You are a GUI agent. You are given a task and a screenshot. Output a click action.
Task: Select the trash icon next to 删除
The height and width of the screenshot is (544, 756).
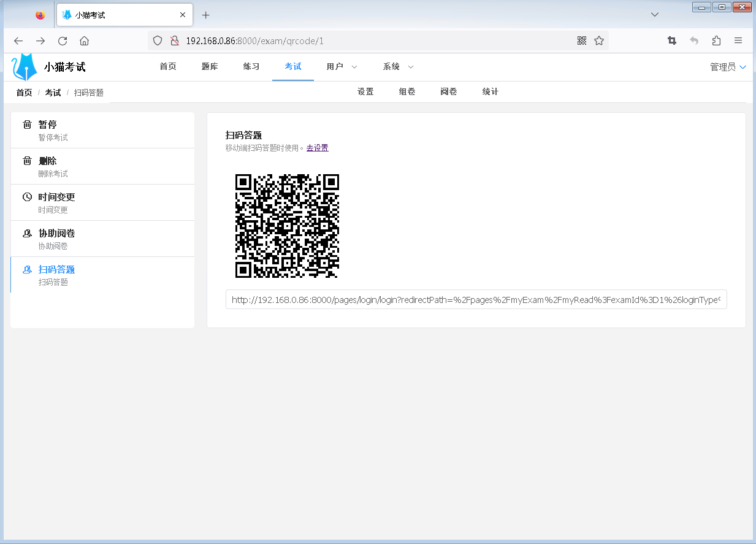click(x=27, y=161)
